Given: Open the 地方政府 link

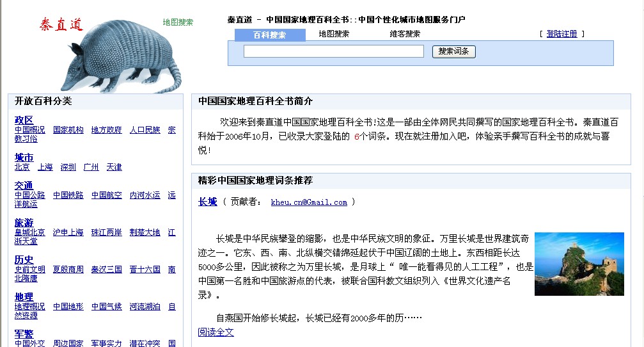Looking at the screenshot, I should click(x=106, y=130).
